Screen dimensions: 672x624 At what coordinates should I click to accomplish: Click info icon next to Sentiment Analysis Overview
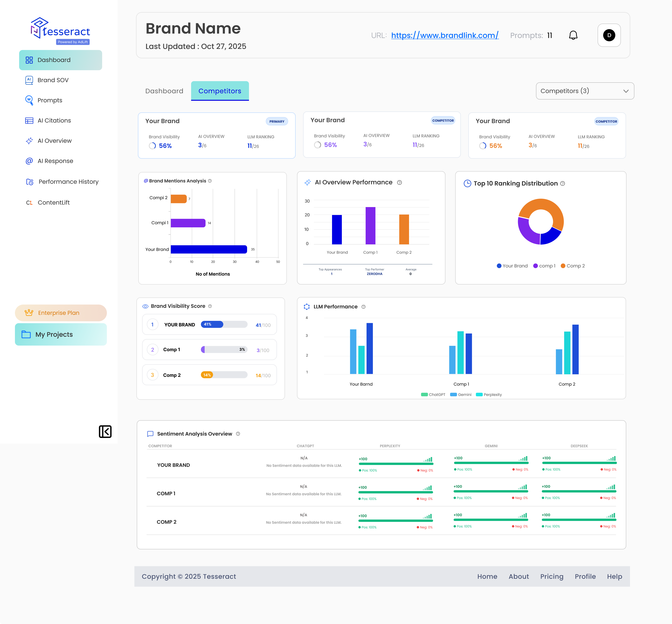(x=238, y=434)
